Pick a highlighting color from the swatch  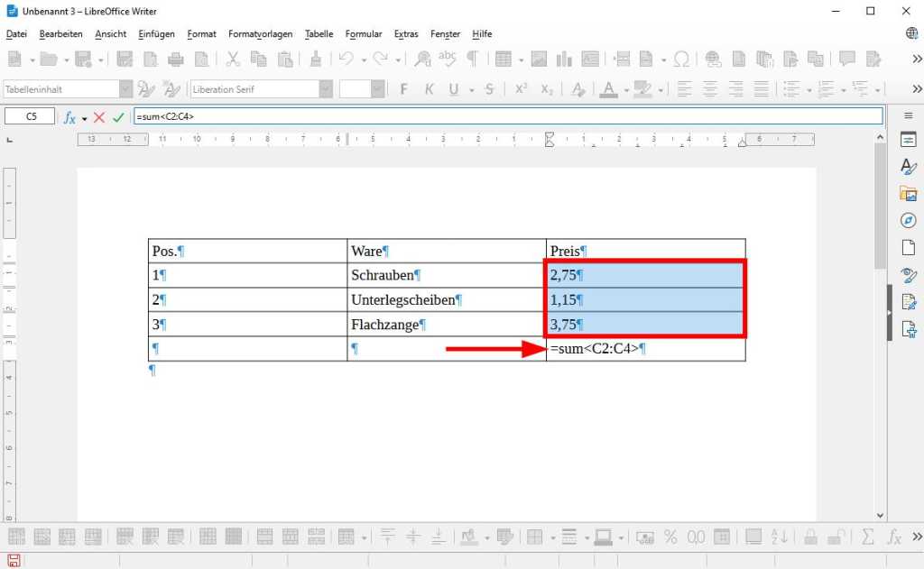tap(642, 88)
